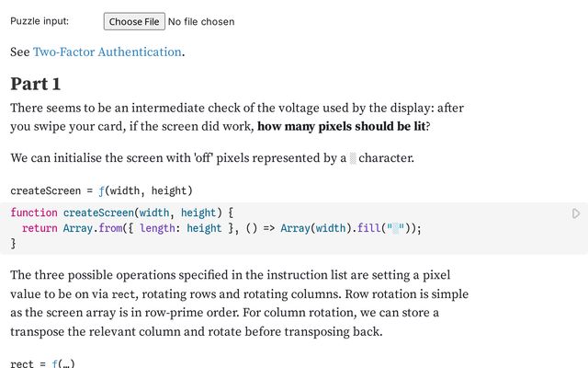The width and height of the screenshot is (588, 368).
Task: Click the 'No file chosen' label
Action: (x=201, y=21)
